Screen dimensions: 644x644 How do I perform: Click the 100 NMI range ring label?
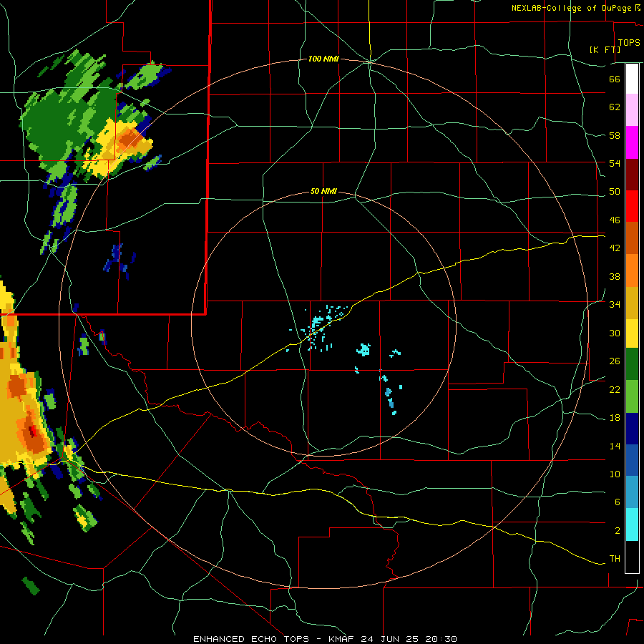323,59
